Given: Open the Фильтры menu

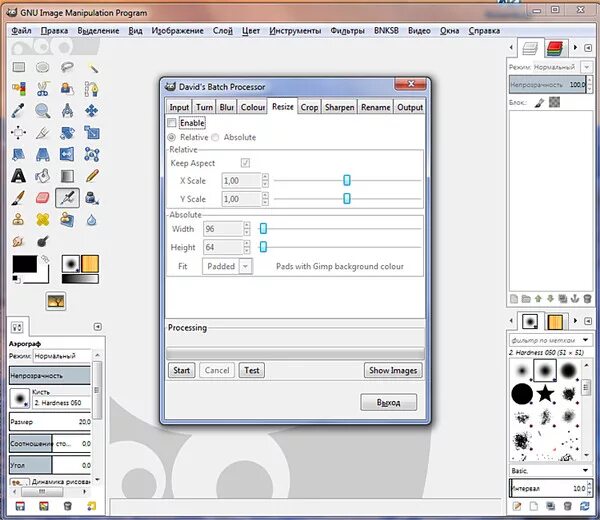Looking at the screenshot, I should 347,31.
